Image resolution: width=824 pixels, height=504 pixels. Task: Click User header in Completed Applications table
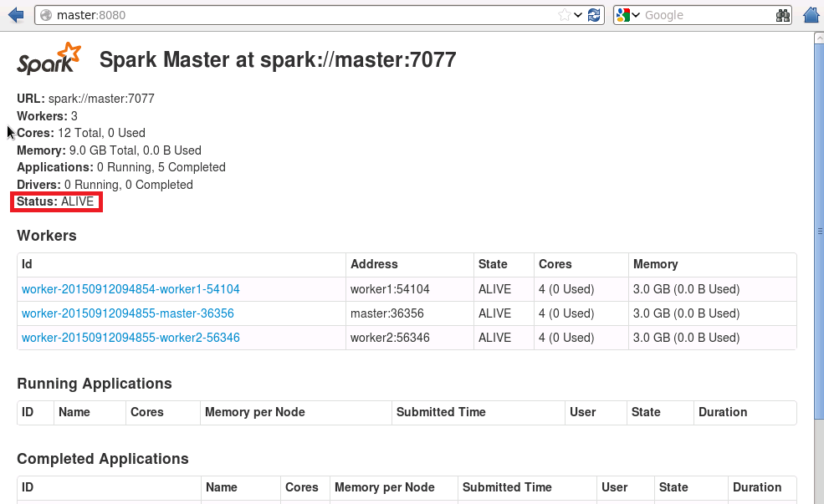[x=626, y=488]
